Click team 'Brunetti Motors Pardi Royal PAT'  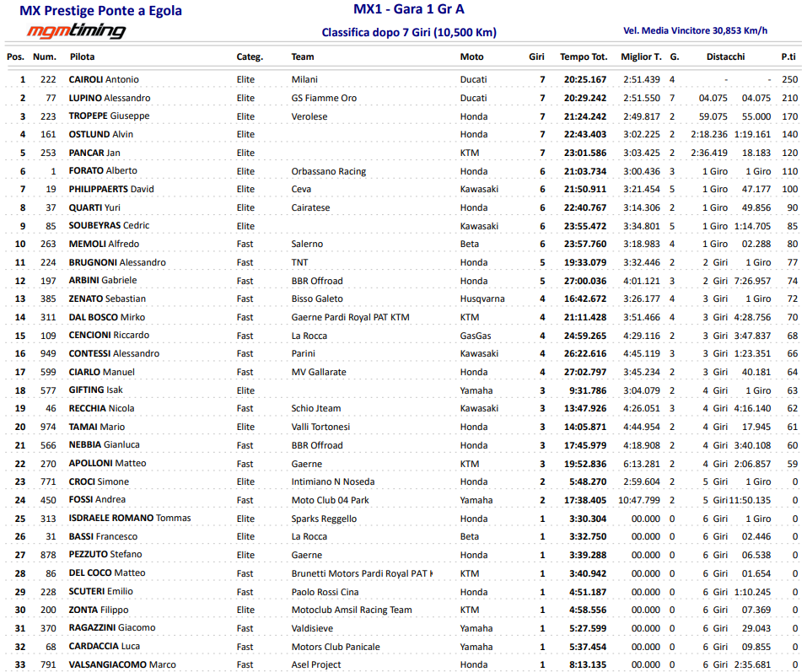point(362,573)
